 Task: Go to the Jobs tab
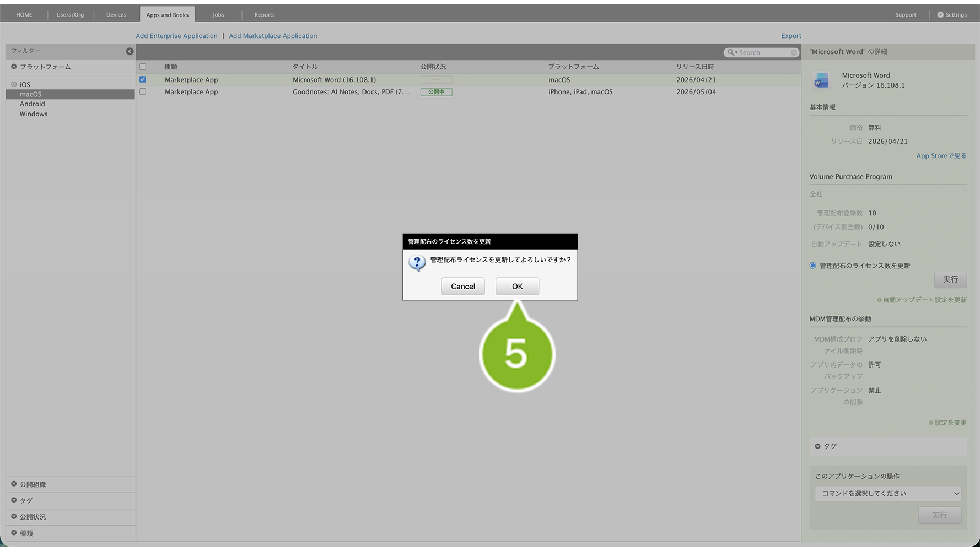pyautogui.click(x=218, y=15)
